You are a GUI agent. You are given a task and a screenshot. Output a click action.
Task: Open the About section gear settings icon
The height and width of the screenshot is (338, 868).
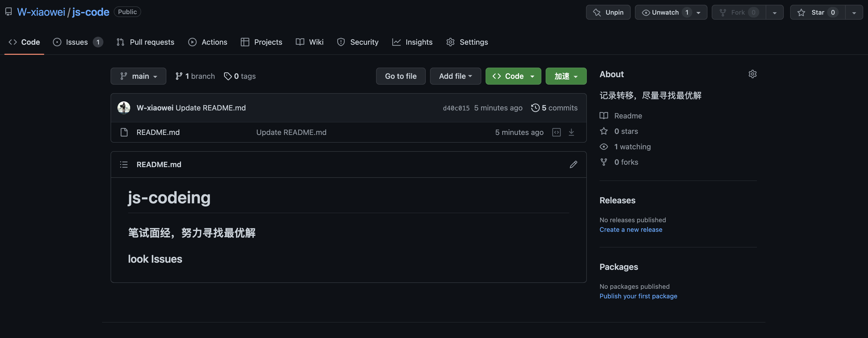[x=752, y=74]
